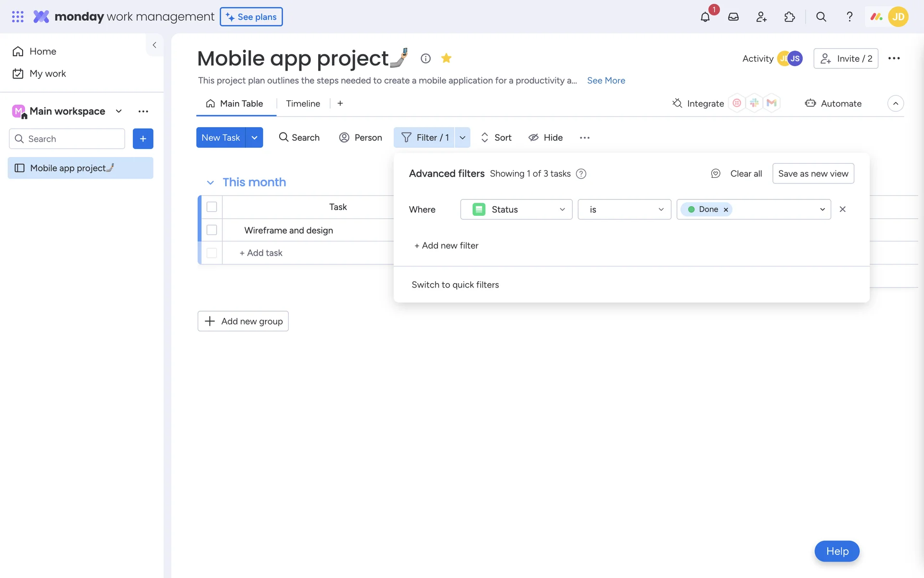The width and height of the screenshot is (924, 578).
Task: Open the inbox tray icon
Action: pos(733,17)
